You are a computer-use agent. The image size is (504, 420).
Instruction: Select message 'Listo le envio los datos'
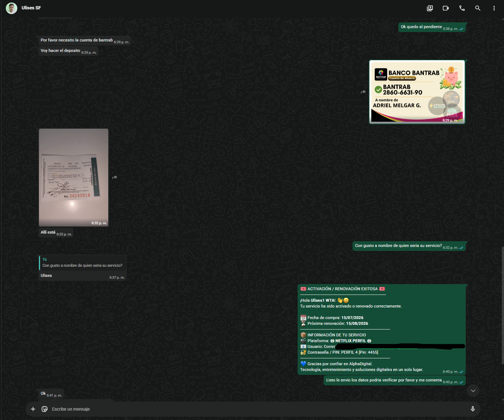384,380
